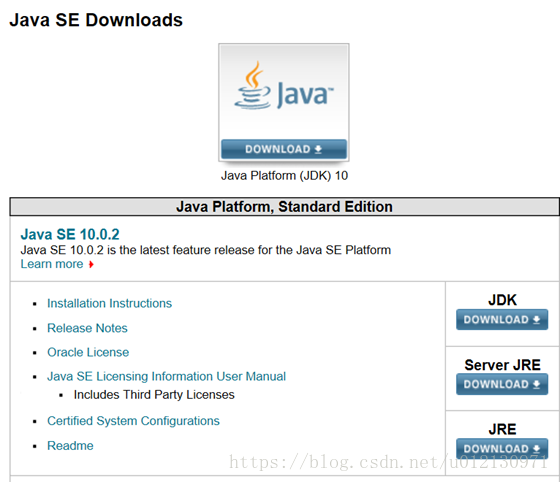Open Installation Instructions link
This screenshot has width=560, height=482.
[x=109, y=303]
